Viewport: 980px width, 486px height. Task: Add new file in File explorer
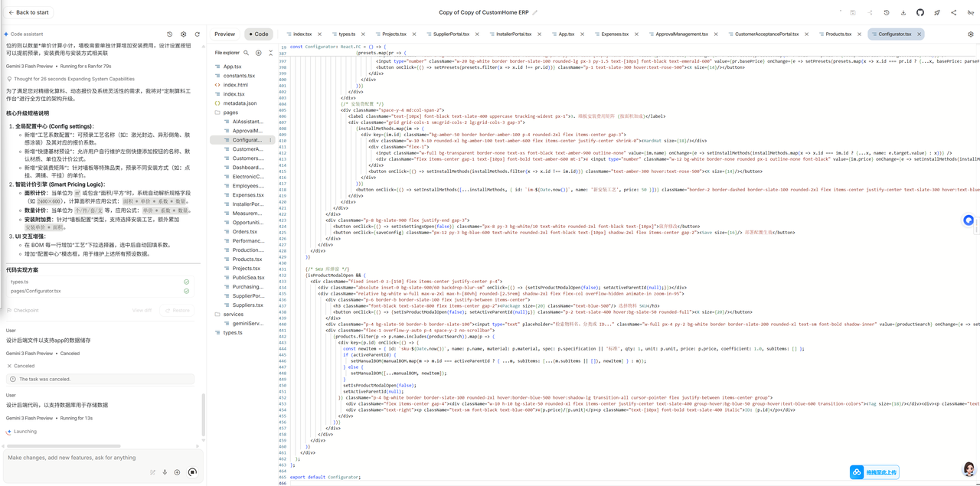pyautogui.click(x=259, y=53)
